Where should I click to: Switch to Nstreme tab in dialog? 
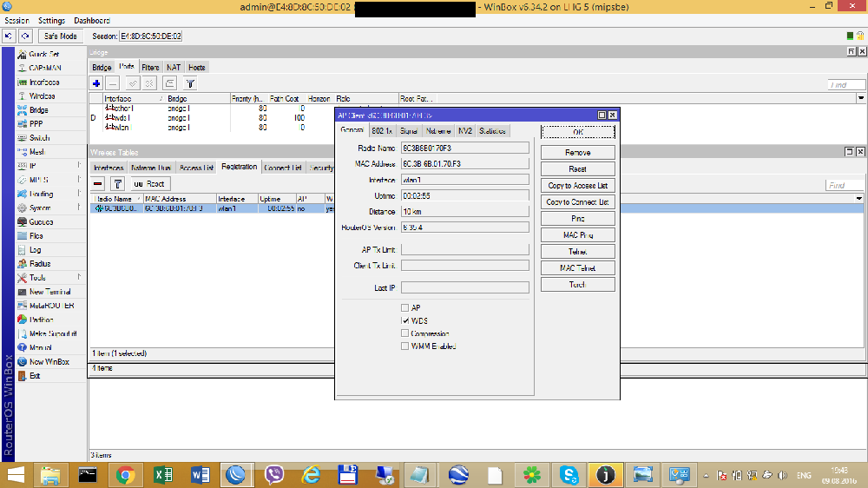tap(438, 131)
